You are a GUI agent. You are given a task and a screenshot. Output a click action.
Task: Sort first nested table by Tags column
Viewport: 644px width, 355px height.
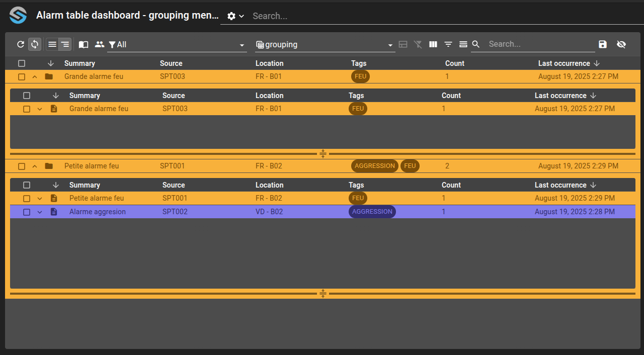(356, 96)
